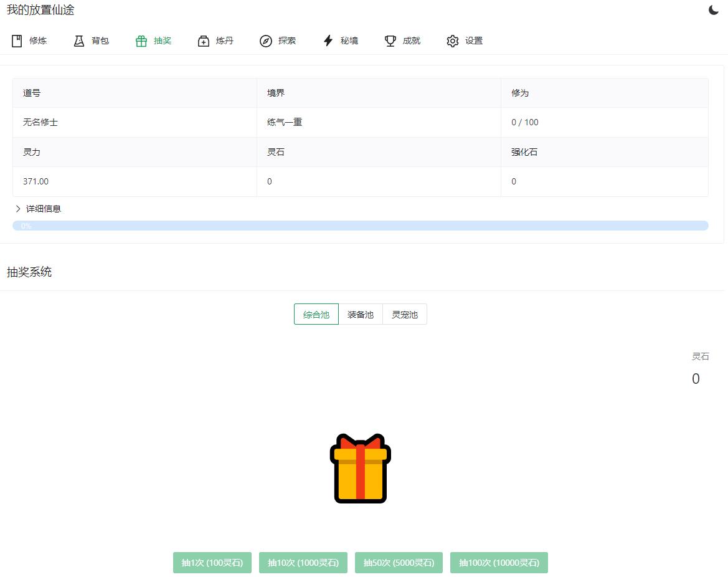Click the 灵石 balance label beside the gift box

point(700,356)
